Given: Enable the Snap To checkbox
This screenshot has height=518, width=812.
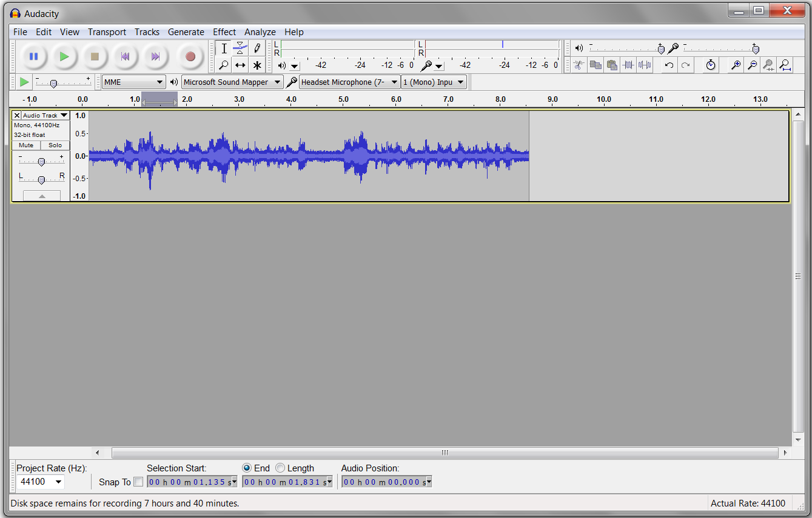Looking at the screenshot, I should click(x=138, y=482).
